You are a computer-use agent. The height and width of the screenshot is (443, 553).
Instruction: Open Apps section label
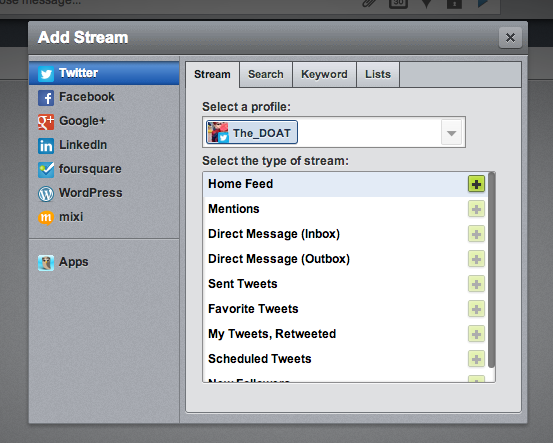pos(74,262)
